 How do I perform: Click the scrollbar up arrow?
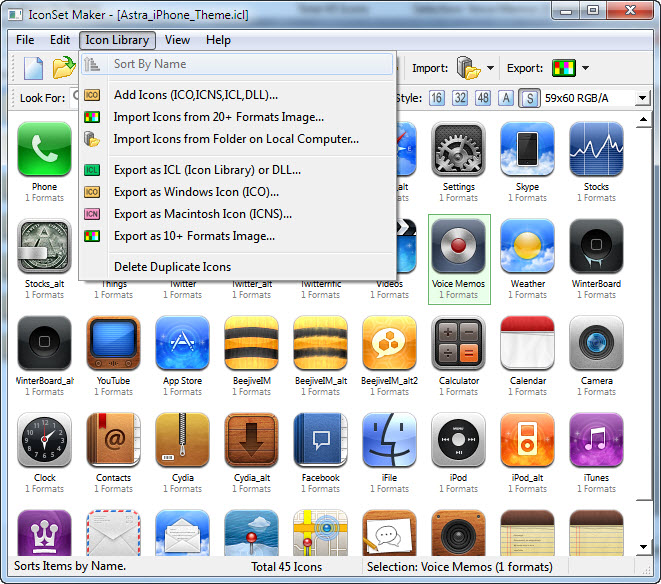pos(643,120)
